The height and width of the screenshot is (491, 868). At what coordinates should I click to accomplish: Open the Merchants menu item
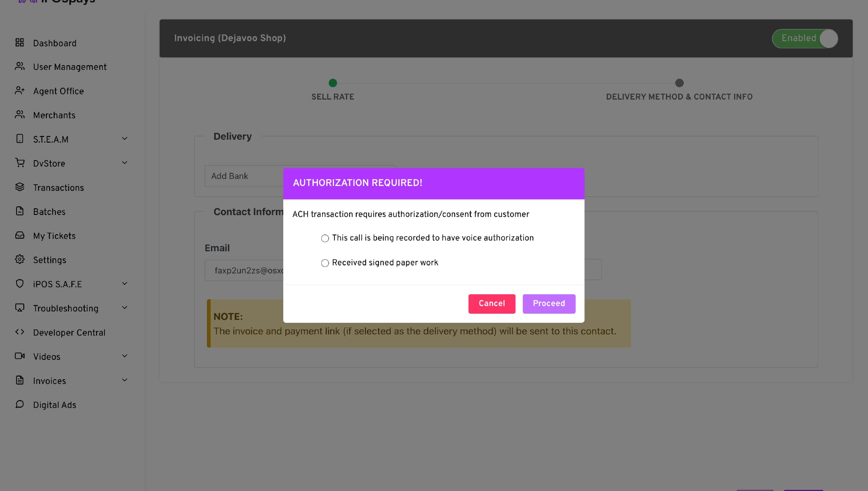pyautogui.click(x=54, y=115)
